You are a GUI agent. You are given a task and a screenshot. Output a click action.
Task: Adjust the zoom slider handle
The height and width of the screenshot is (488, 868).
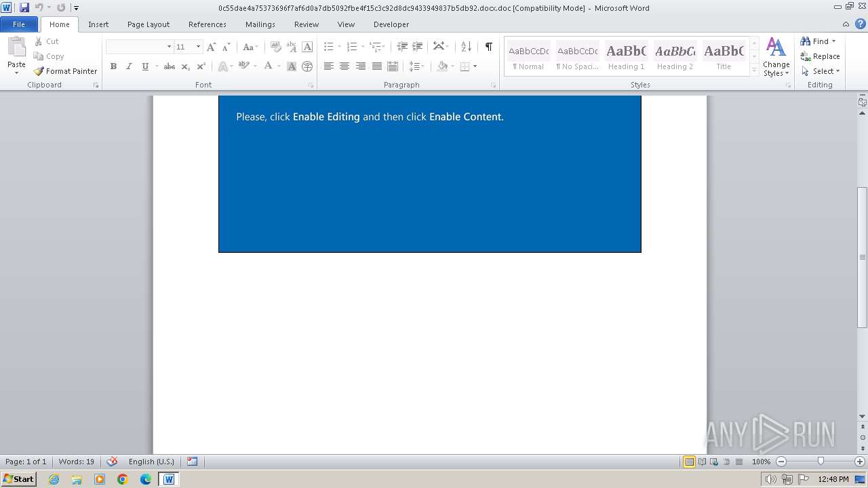click(821, 462)
